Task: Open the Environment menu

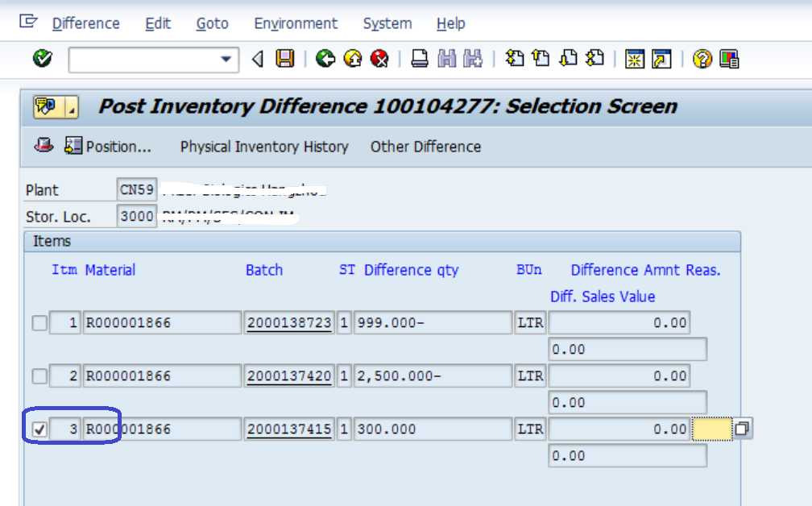Action: coord(296,23)
